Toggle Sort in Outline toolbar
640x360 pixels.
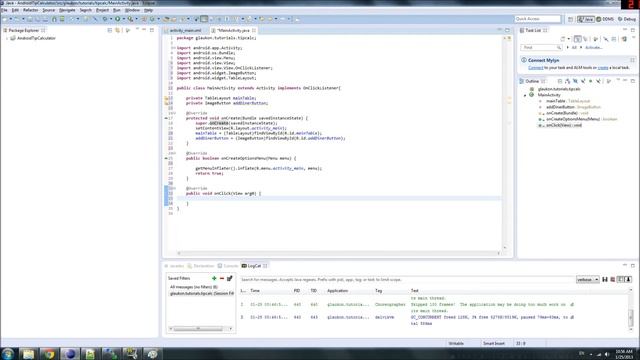pyautogui.click(x=567, y=81)
